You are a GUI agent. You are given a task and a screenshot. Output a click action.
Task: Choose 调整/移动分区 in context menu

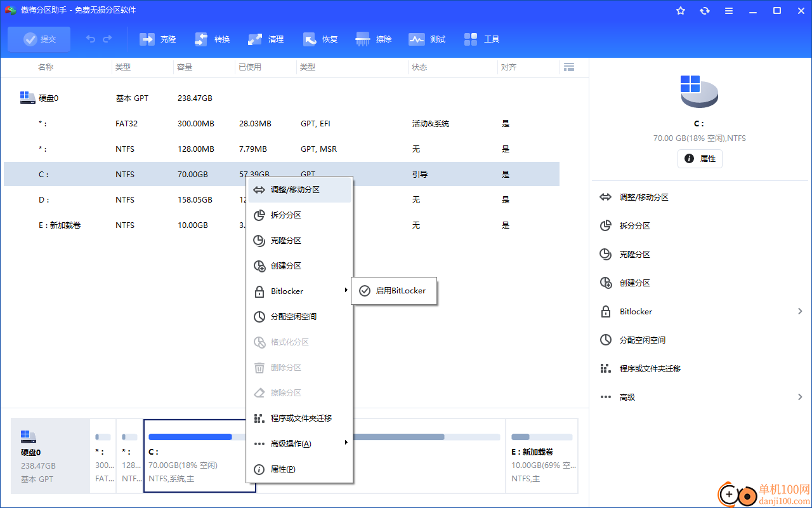[x=299, y=190]
